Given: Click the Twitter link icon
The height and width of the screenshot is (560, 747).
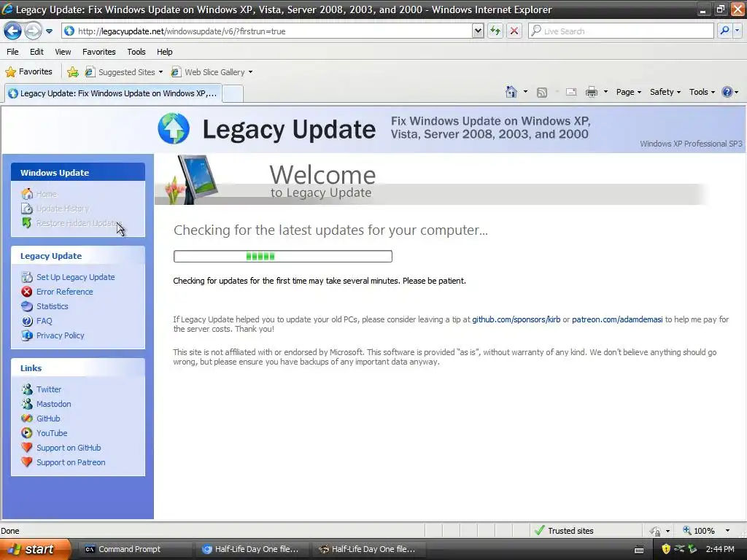Looking at the screenshot, I should 27,389.
